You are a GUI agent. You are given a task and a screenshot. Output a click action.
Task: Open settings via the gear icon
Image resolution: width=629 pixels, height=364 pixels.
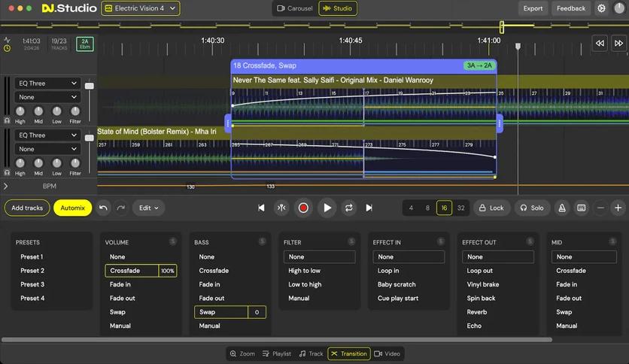click(601, 8)
